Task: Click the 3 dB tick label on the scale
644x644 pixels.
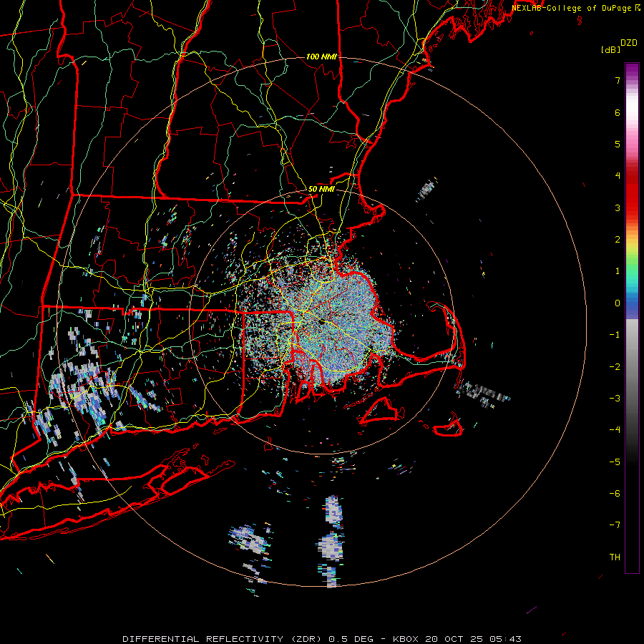Action: point(618,208)
